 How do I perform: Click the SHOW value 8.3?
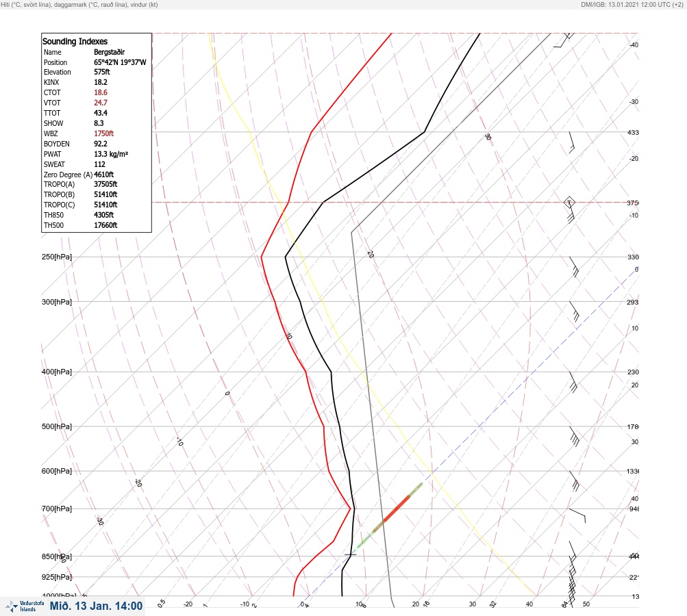[99, 123]
